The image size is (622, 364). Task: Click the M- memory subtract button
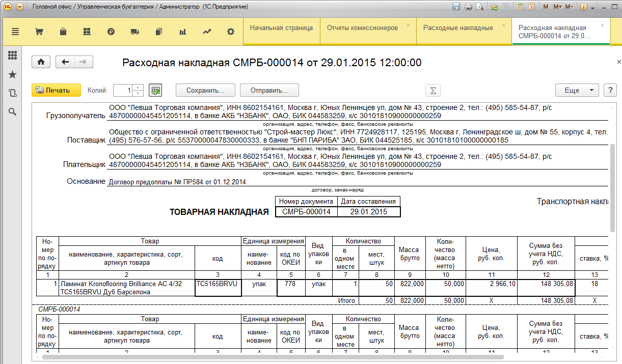(569, 7)
